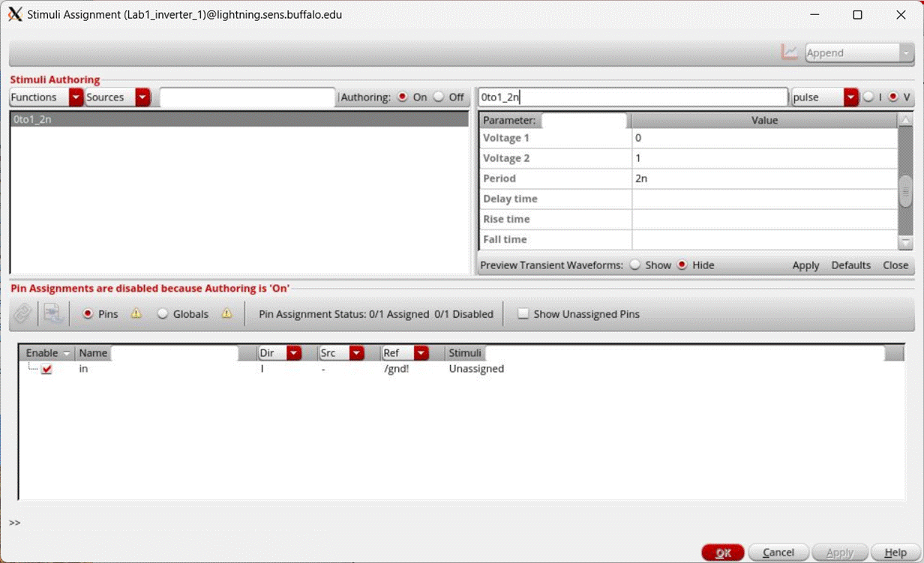Image resolution: width=924 pixels, height=563 pixels.
Task: Switch stimulus source type to I
Action: pos(869,97)
